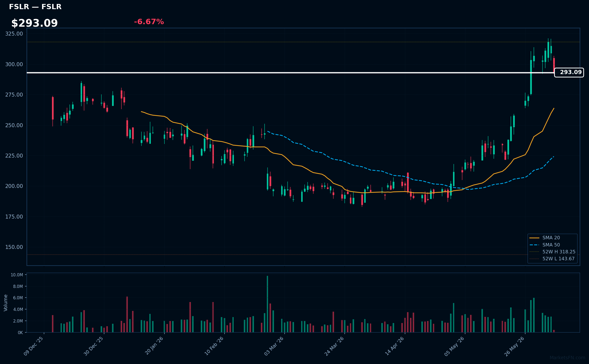This screenshot has width=589, height=364.
Task: Click the last red candlestick at chart's right
Action: (554, 64)
